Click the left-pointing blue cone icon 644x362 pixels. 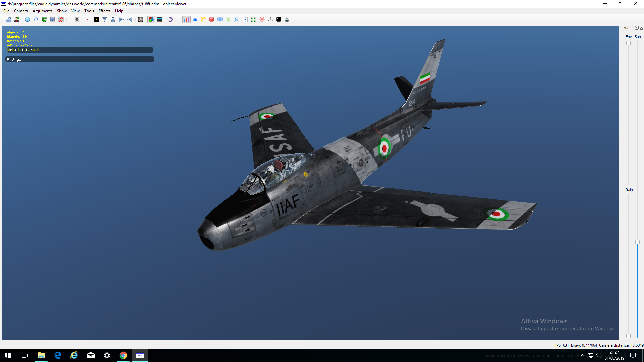(x=130, y=19)
